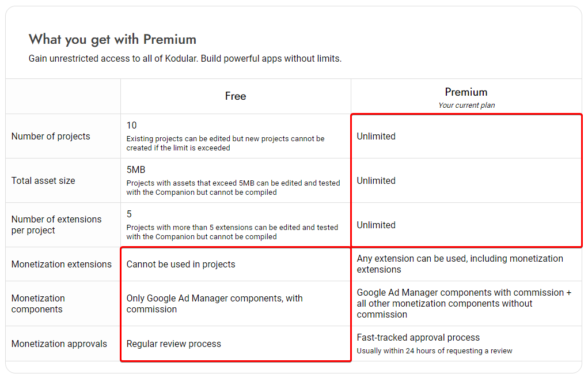The width and height of the screenshot is (588, 381).
Task: Click "Unlimited" in the Total asset size row
Action: [x=376, y=181]
